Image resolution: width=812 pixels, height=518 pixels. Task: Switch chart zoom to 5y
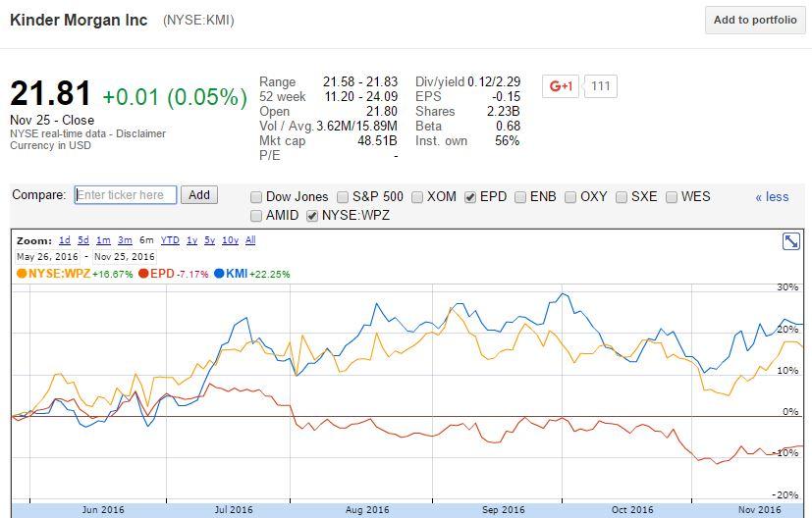click(x=209, y=240)
